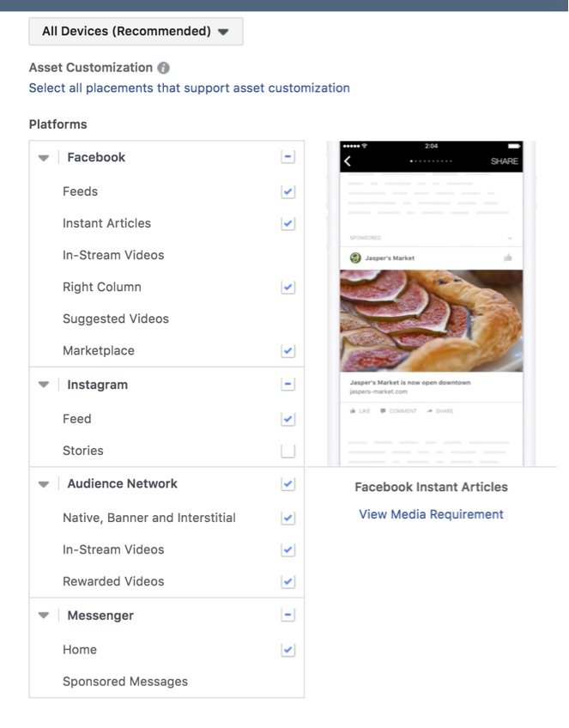The image size is (569, 728).
Task: Uncheck Audience Network Rewarded Videos checkbox
Action: (x=288, y=581)
